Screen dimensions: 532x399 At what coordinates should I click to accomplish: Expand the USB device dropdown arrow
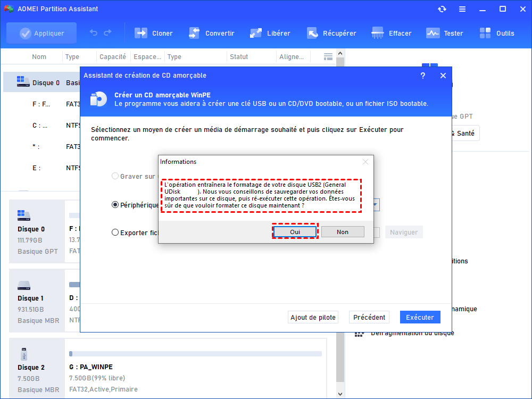coord(376,205)
